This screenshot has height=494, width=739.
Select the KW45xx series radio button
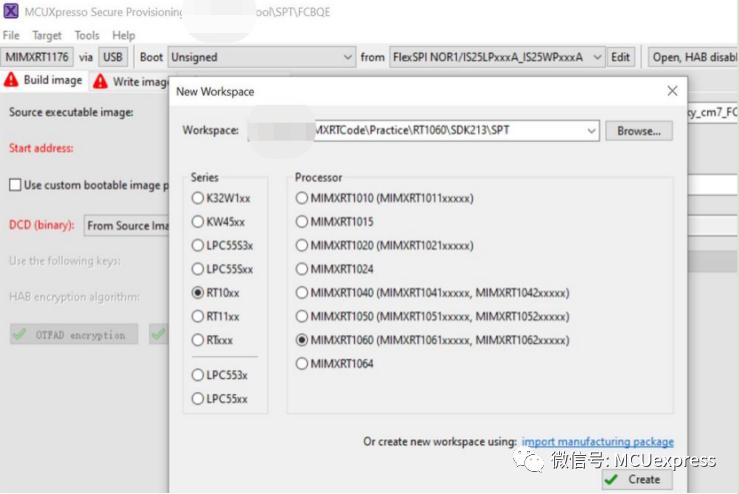coord(197,222)
